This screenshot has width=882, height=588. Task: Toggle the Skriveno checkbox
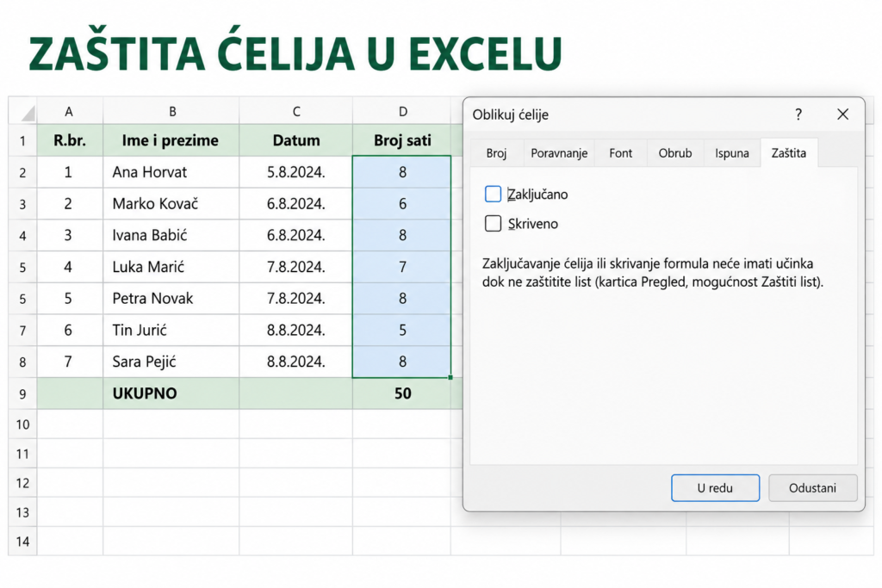[x=493, y=223]
